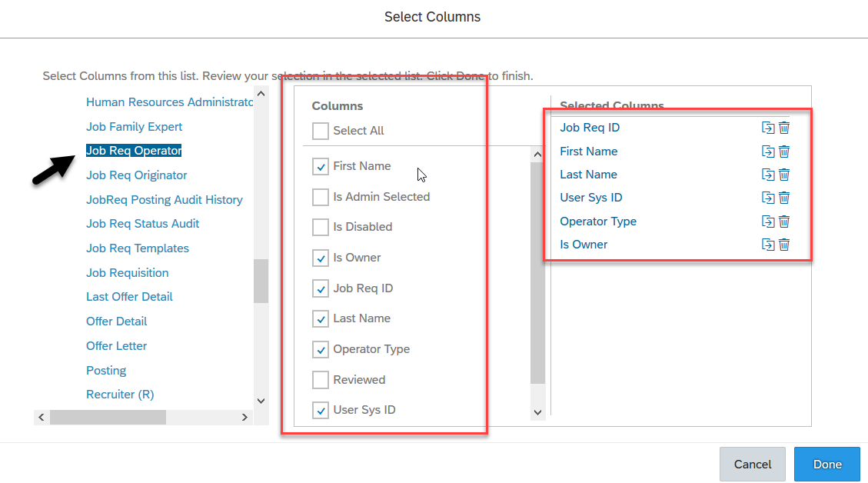Click the move icon for Last Name
The width and height of the screenshot is (868, 483).
click(768, 175)
